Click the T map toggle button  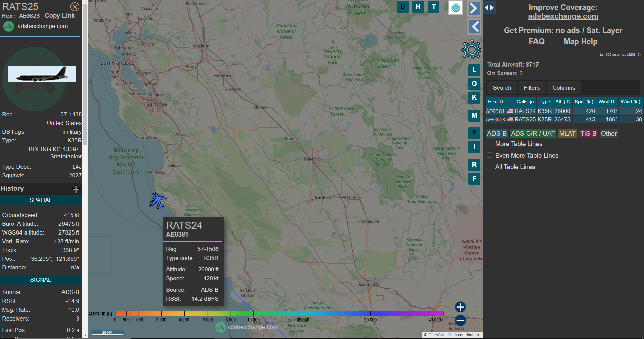click(x=434, y=7)
